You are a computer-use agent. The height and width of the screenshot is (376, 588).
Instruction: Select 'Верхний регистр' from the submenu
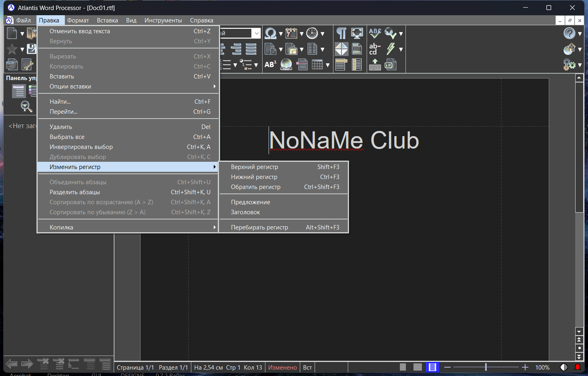coord(255,167)
